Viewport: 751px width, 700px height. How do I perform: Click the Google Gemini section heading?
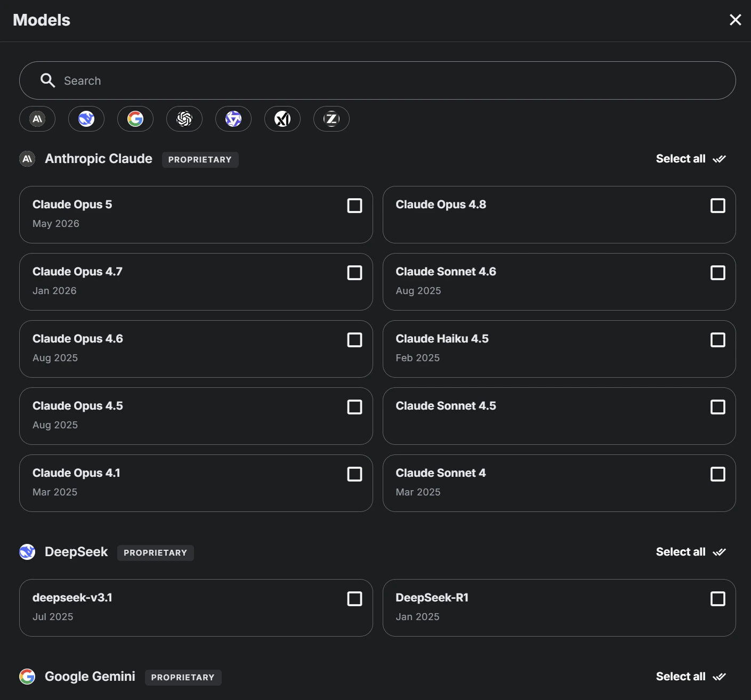click(90, 677)
